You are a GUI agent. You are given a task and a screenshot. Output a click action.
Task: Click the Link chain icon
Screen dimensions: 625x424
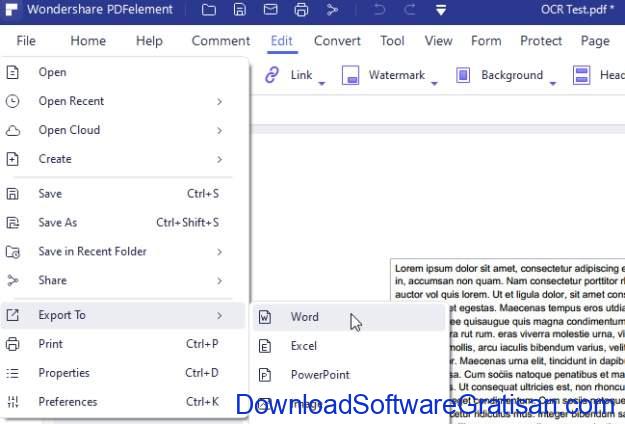(x=272, y=75)
